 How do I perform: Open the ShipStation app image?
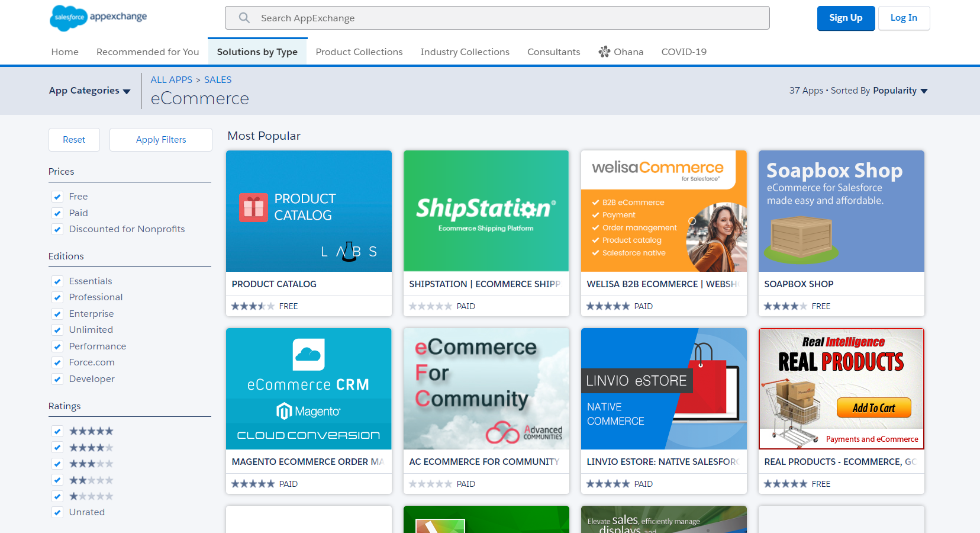pyautogui.click(x=486, y=211)
